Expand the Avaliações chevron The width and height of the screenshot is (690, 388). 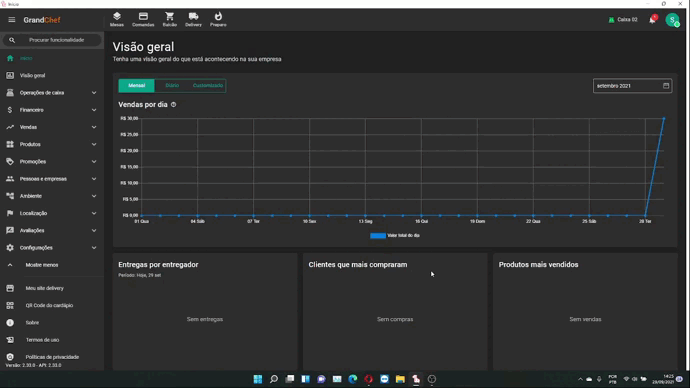pos(94,231)
